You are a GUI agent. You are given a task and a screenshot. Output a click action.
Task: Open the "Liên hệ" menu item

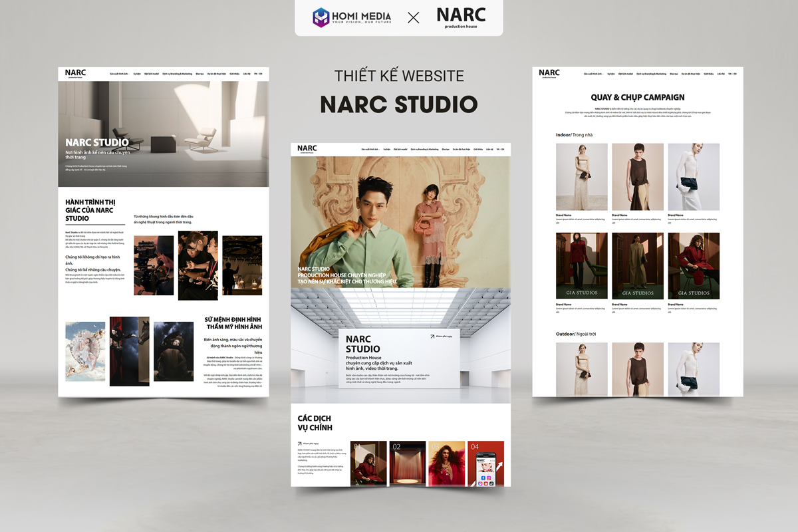[489, 149]
